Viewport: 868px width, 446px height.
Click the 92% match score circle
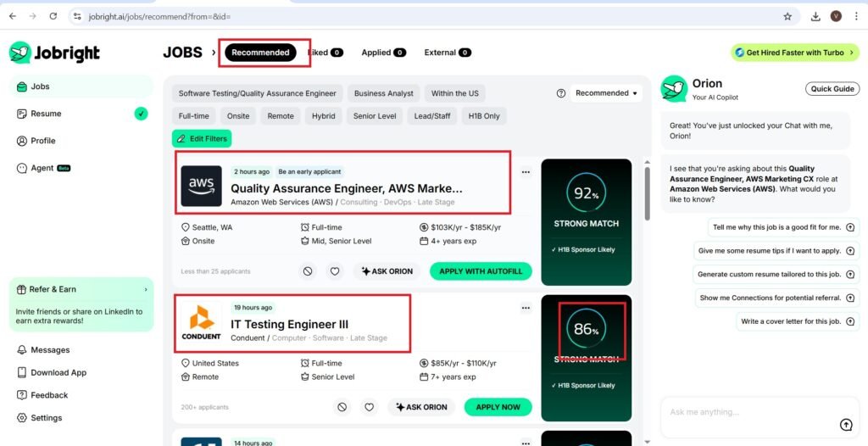point(587,193)
